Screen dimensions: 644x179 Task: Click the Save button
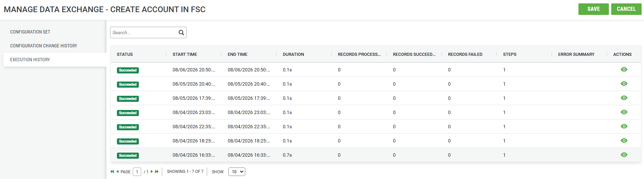click(x=593, y=9)
